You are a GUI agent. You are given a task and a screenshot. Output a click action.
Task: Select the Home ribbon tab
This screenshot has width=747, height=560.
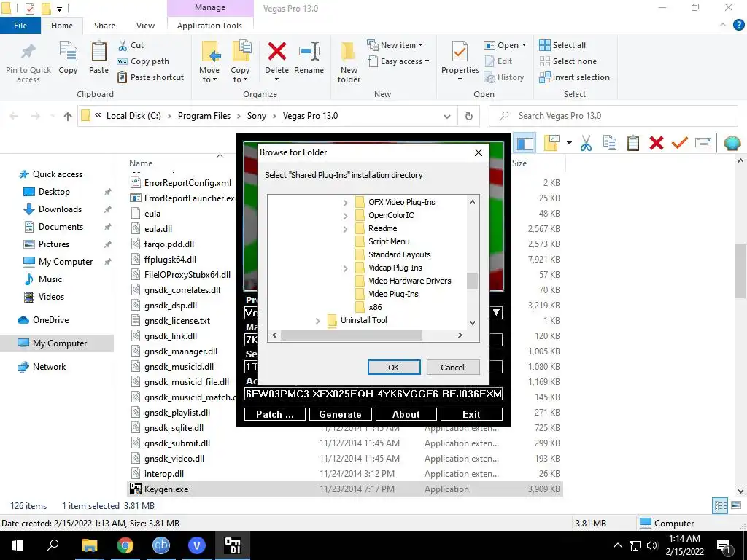point(62,26)
